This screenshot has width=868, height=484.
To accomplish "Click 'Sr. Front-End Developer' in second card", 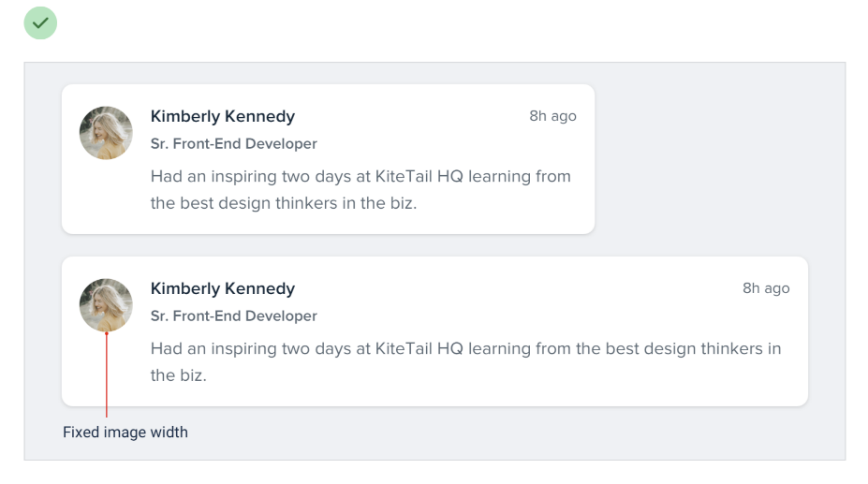I will tap(233, 316).
